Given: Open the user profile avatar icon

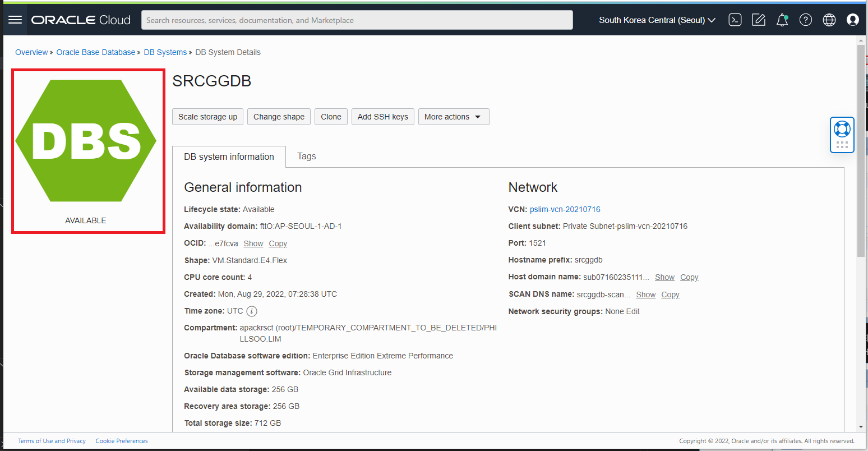Looking at the screenshot, I should coord(853,20).
